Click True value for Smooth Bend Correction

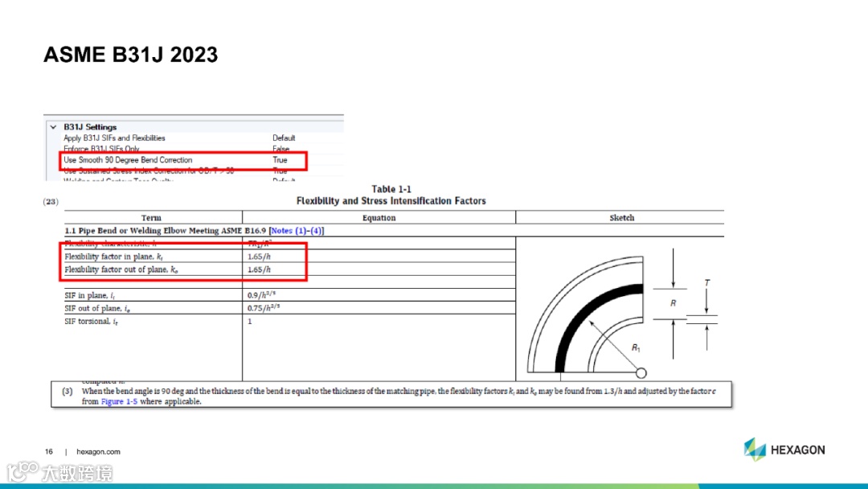[280, 160]
